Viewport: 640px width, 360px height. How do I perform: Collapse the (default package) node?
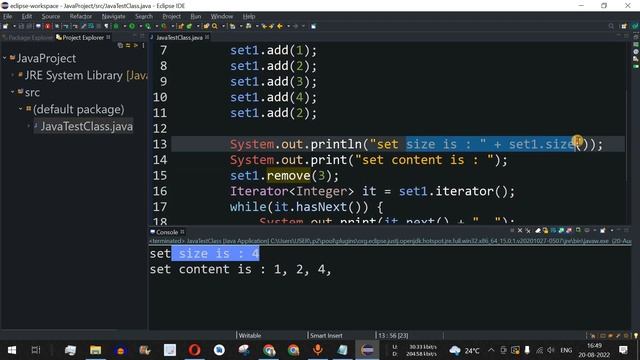(x=20, y=109)
